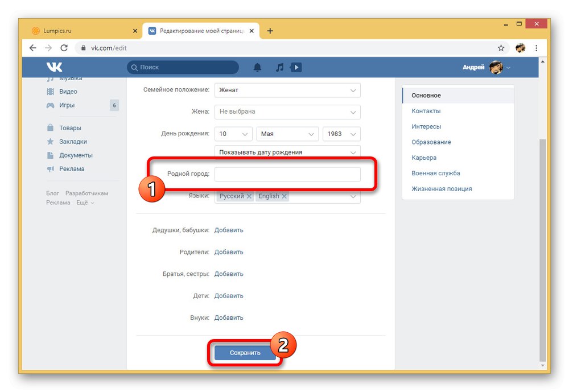Click the Документы file icon
The image size is (569, 392).
[50, 155]
